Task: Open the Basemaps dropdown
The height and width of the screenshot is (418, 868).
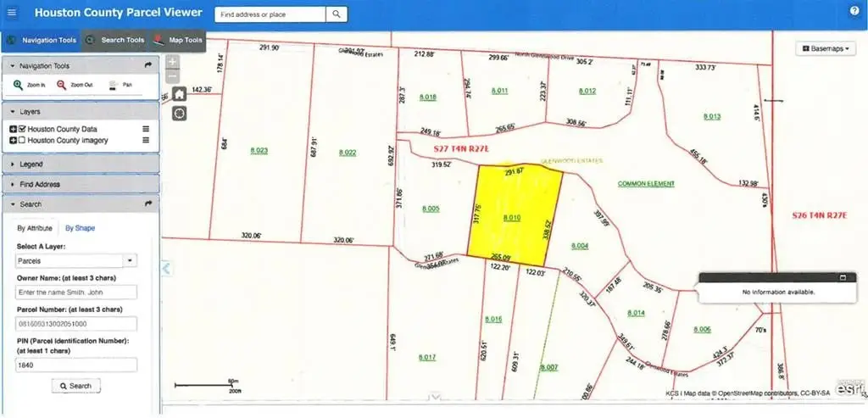Action: point(824,49)
